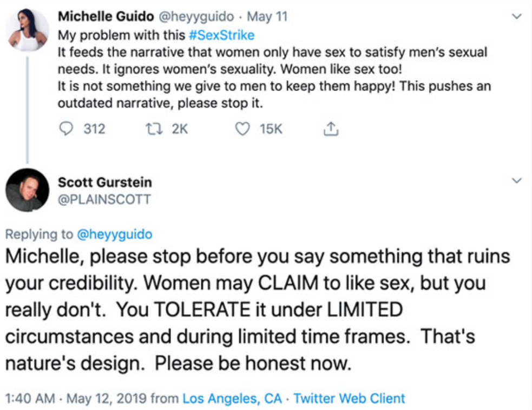The height and width of the screenshot is (410, 532).
Task: Open the share tweet icon
Action: coord(331,129)
